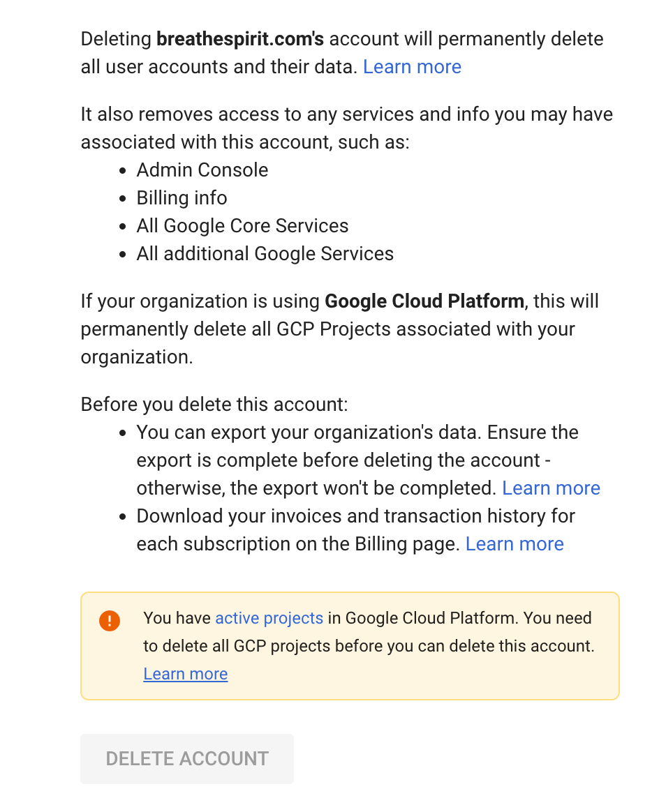Follow Learn more link about data export
This screenshot has width=666, height=812.
[x=551, y=488]
